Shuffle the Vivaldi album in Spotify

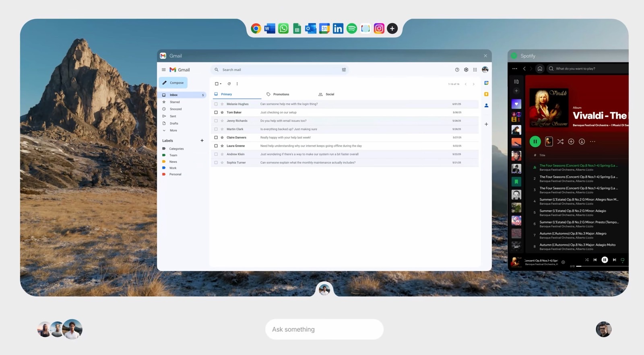tap(560, 142)
